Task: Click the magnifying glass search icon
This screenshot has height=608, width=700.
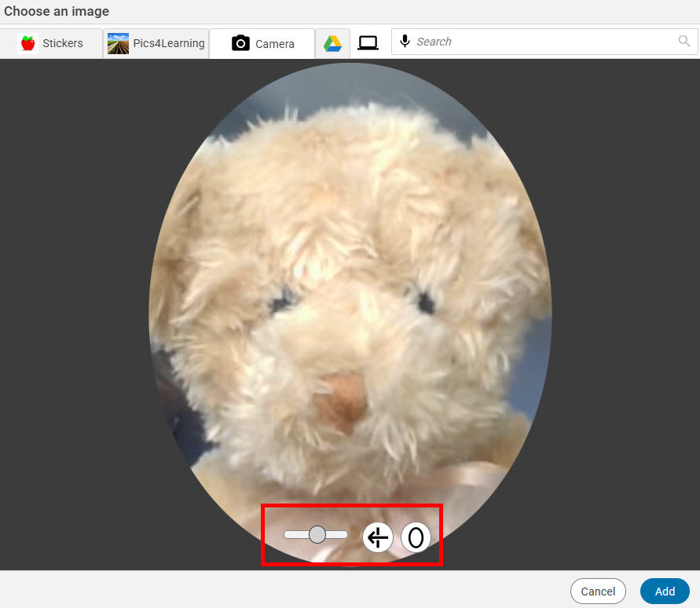Action: tap(684, 42)
